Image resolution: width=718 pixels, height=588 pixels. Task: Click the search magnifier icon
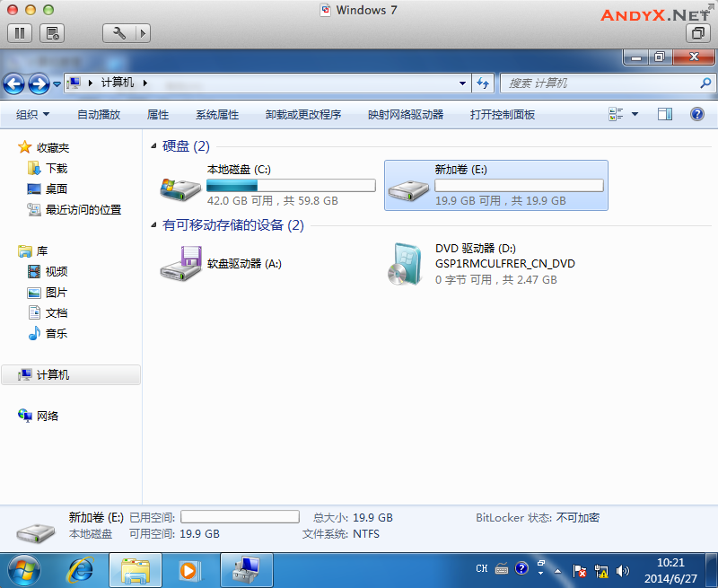pyautogui.click(x=705, y=83)
